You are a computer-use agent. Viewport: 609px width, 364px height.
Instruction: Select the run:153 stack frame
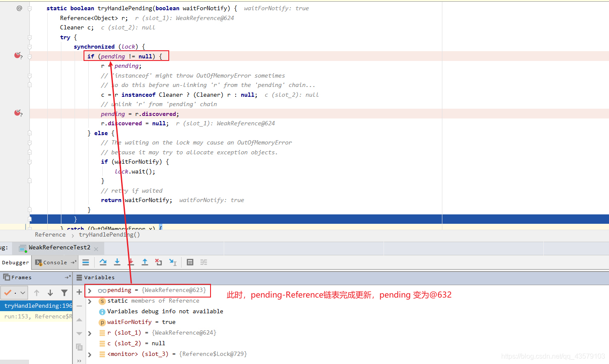coord(36,316)
